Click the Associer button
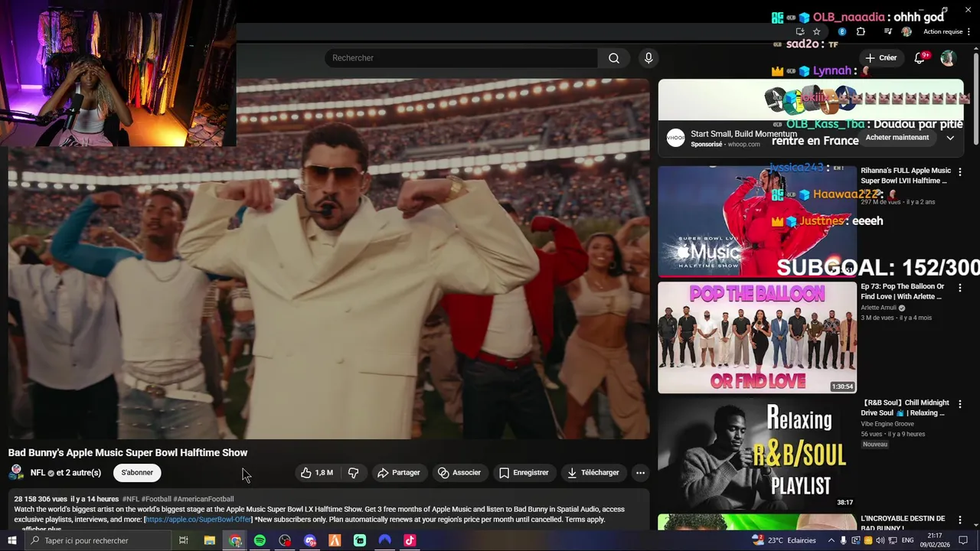 click(459, 473)
